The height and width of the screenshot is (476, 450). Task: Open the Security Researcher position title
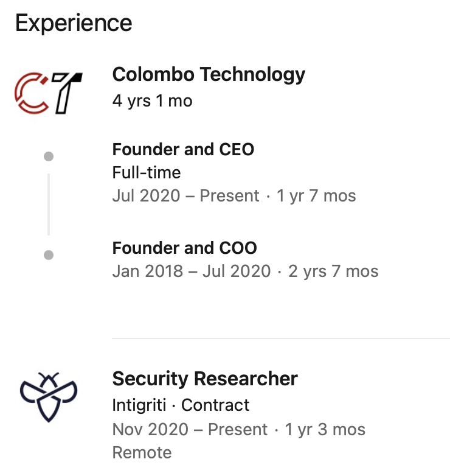click(x=205, y=379)
